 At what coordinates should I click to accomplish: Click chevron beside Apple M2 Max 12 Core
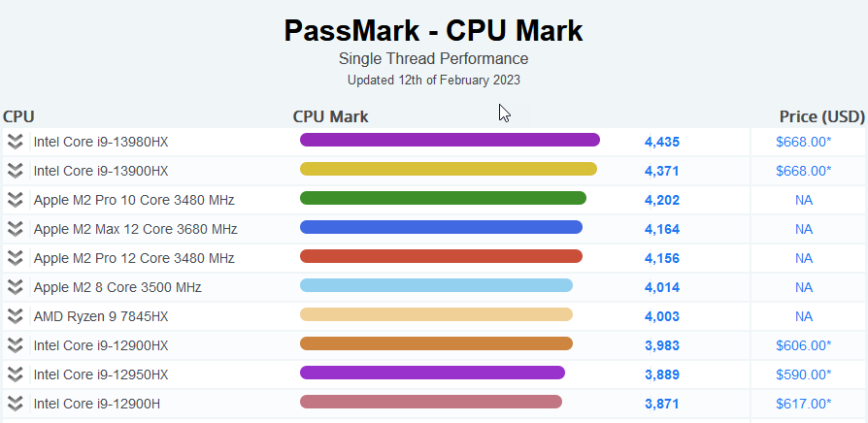point(15,229)
